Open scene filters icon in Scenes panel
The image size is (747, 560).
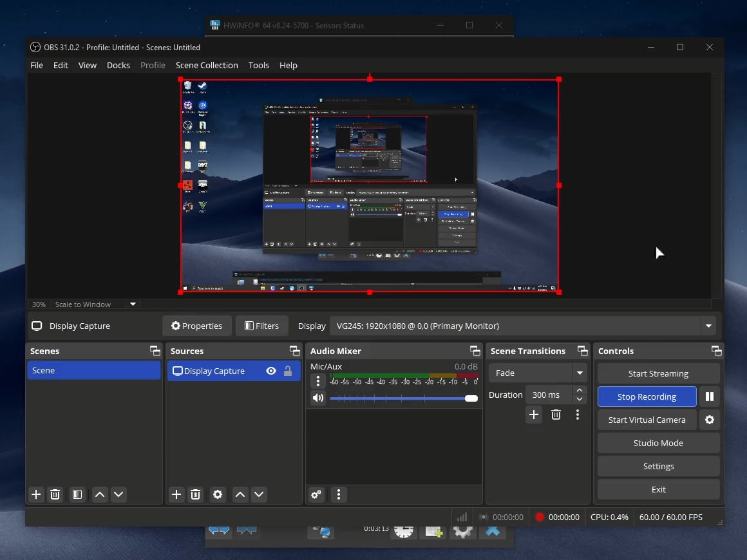coord(77,494)
